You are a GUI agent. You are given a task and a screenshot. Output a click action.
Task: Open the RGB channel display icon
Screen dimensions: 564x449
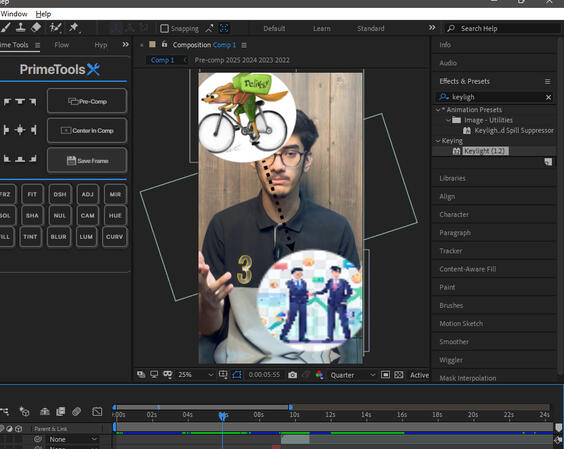click(319, 375)
